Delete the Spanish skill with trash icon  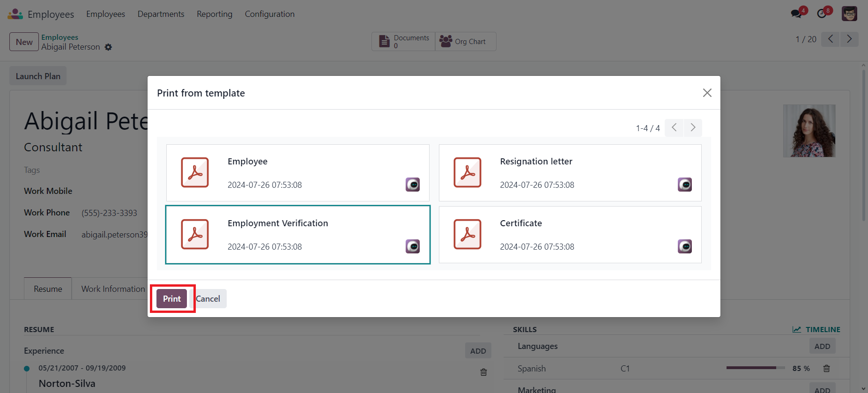(826, 369)
